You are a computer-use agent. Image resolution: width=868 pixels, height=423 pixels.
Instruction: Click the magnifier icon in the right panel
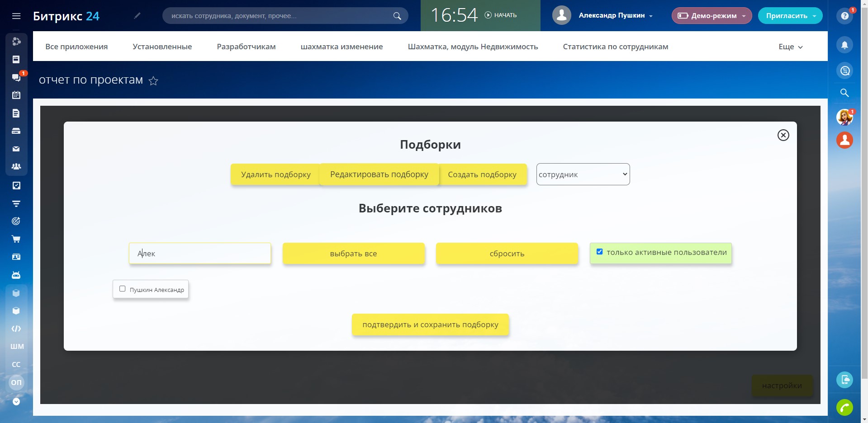click(x=844, y=93)
